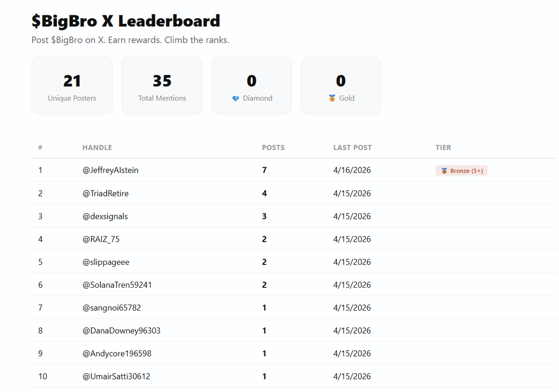Select the LAST POST column header
559x392 pixels.
[353, 148]
